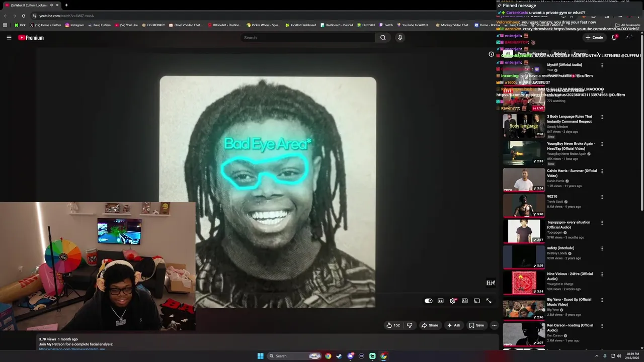Reload the page with the browser refresh
Viewport: 644px width, 362px height.
point(23,16)
